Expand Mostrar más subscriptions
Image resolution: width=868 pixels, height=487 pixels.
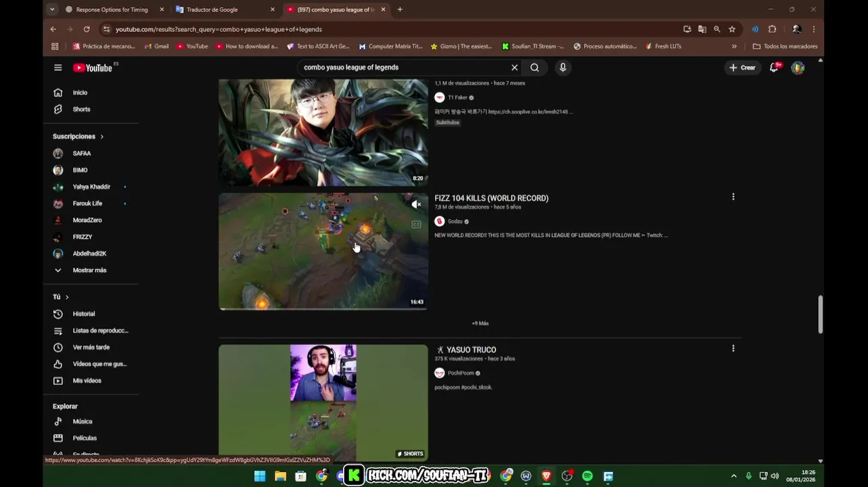(91, 270)
